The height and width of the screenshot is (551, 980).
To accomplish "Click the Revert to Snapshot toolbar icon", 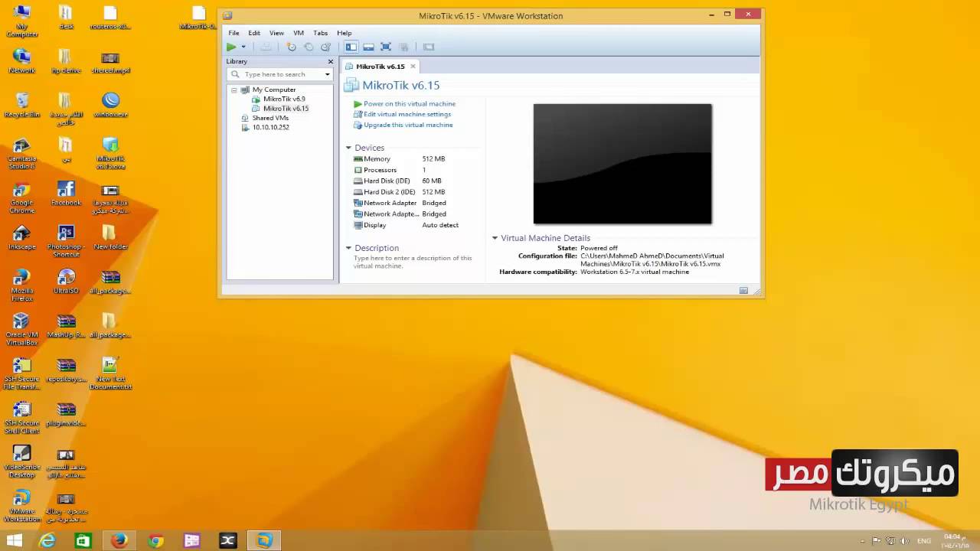I will (x=309, y=47).
